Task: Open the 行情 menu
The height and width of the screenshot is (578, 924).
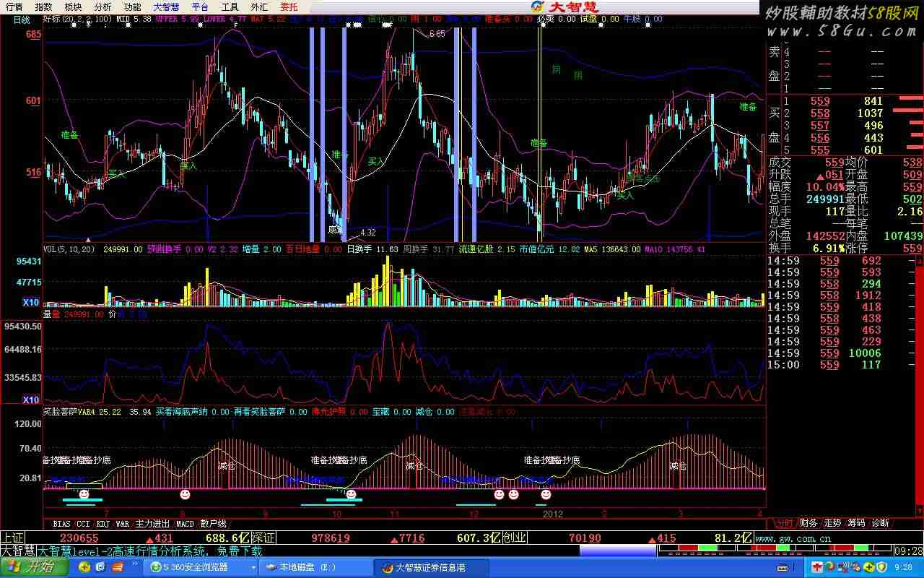Action: [x=14, y=7]
